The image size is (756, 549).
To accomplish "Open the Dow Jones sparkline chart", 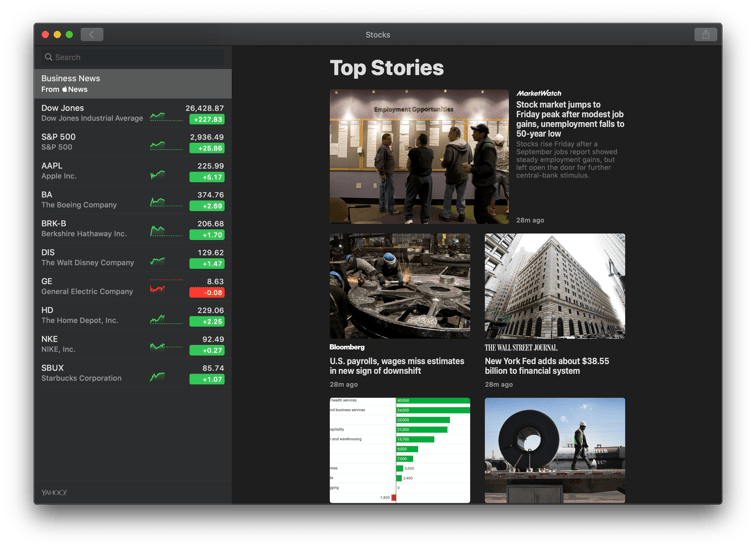I will [x=166, y=116].
